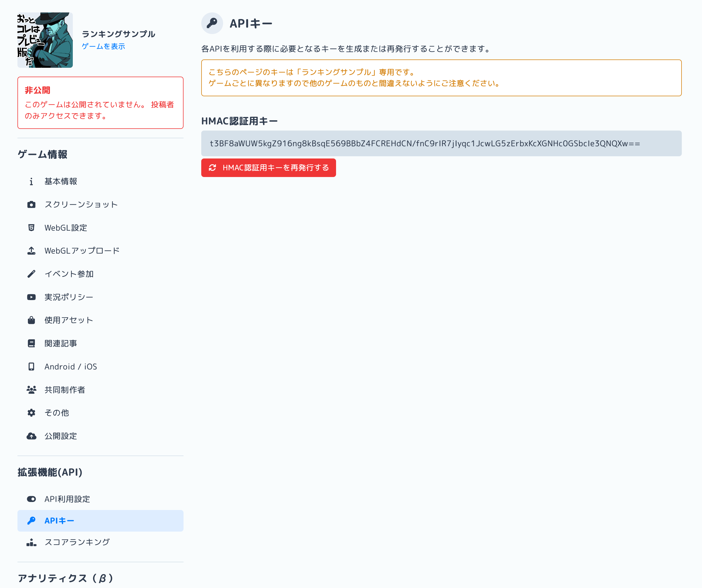The image size is (702, 588).
Task: Click the info icon next to 基本情報
Action: point(32,181)
